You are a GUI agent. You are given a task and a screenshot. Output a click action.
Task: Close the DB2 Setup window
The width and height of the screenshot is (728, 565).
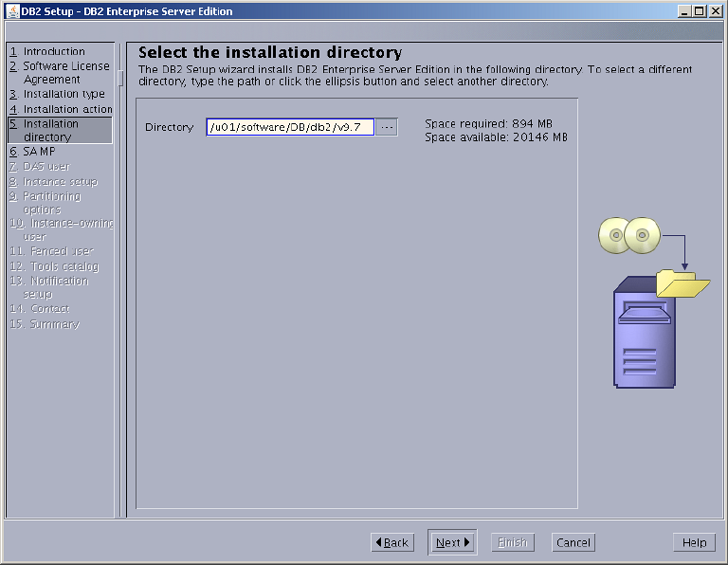click(x=715, y=11)
